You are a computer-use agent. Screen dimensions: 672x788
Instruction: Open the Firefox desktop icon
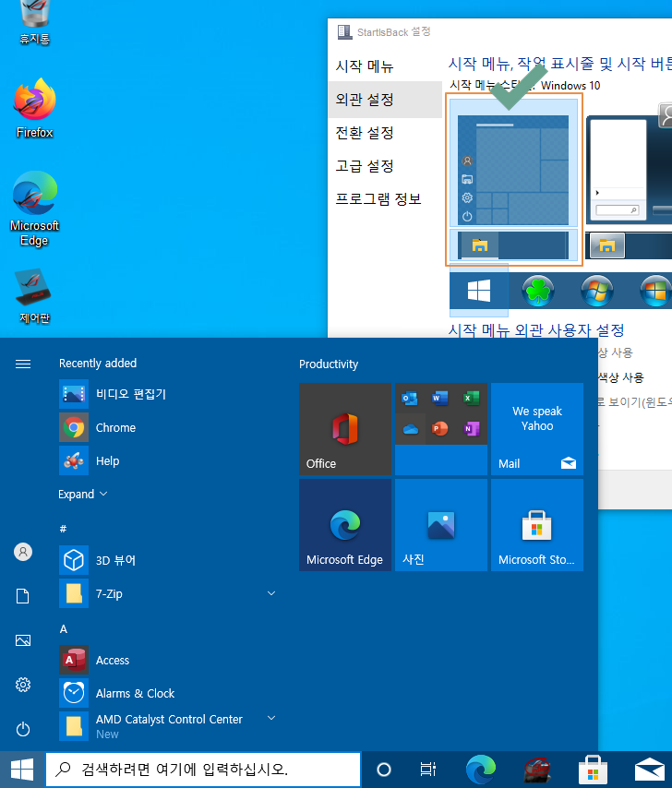pyautogui.click(x=34, y=108)
